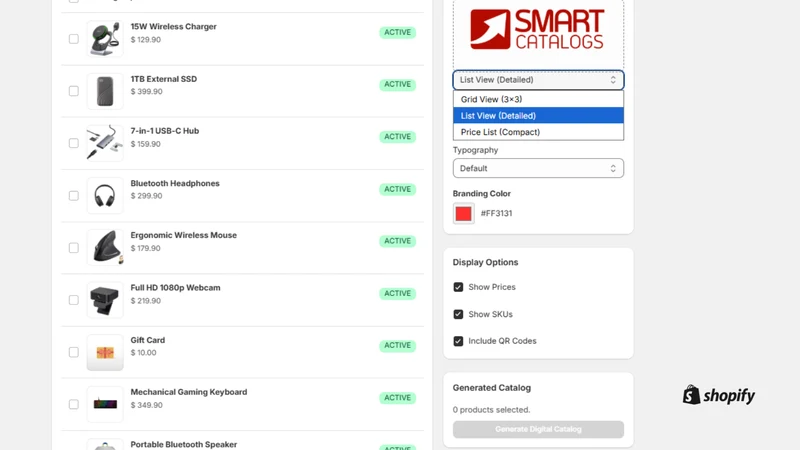The height and width of the screenshot is (450, 800).
Task: Select the Mechanical Gaming Keyboard checkbox
Action: coord(73,404)
